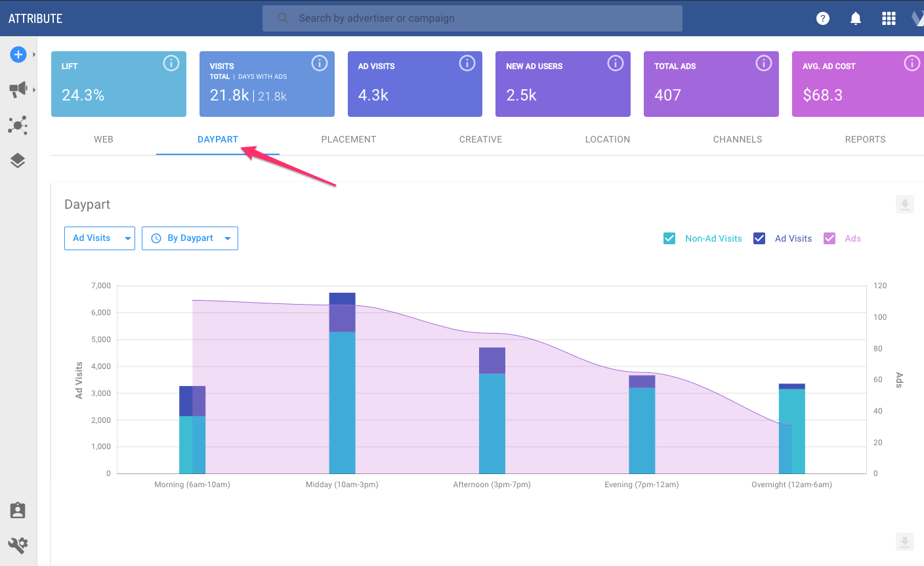Viewport: 924px width, 566px height.
Task: Download the Daypart chart
Action: (905, 205)
